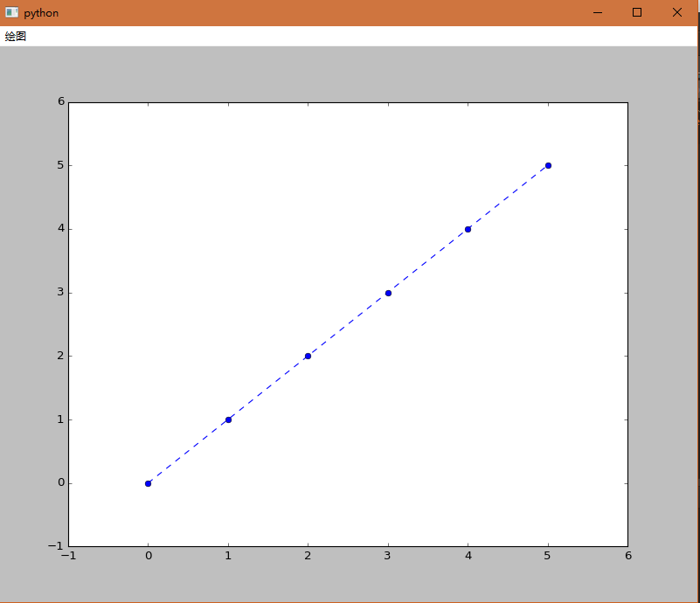Click the x-axis tick label −1
The width and height of the screenshot is (700, 603).
tap(68, 556)
